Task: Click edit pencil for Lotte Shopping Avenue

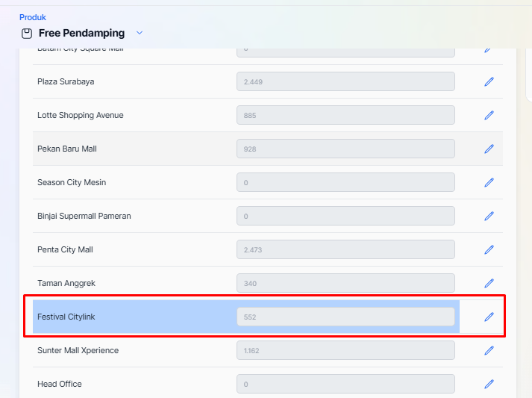Action: coord(489,115)
